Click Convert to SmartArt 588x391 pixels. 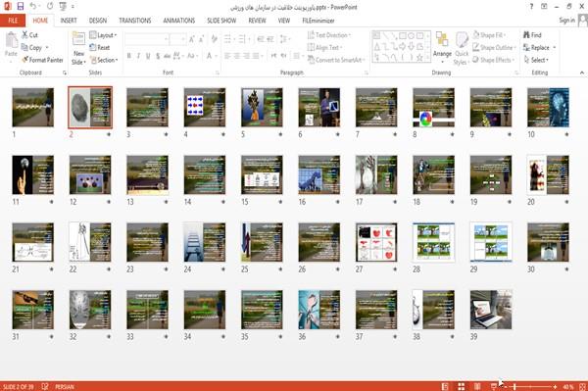click(335, 60)
